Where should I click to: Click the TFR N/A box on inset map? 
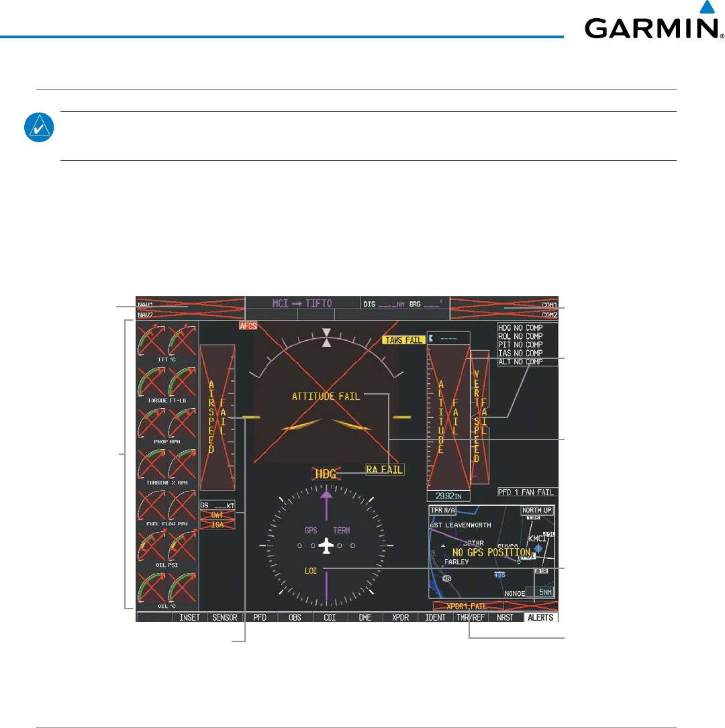(442, 510)
